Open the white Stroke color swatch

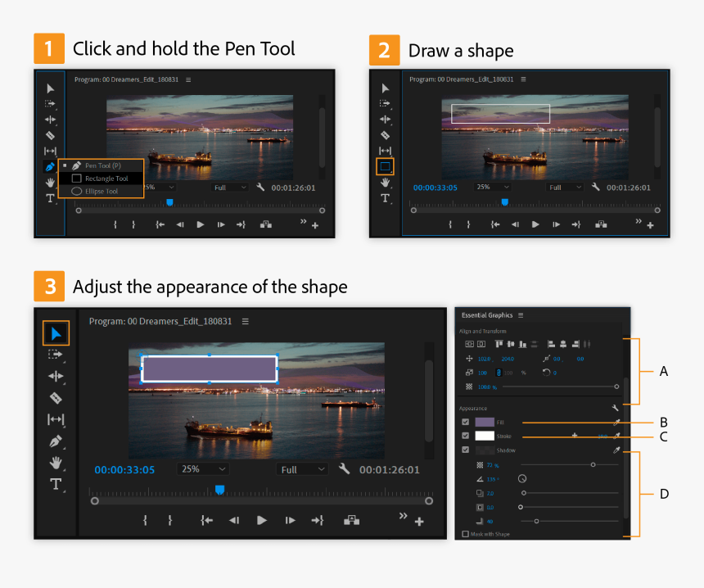click(x=485, y=436)
